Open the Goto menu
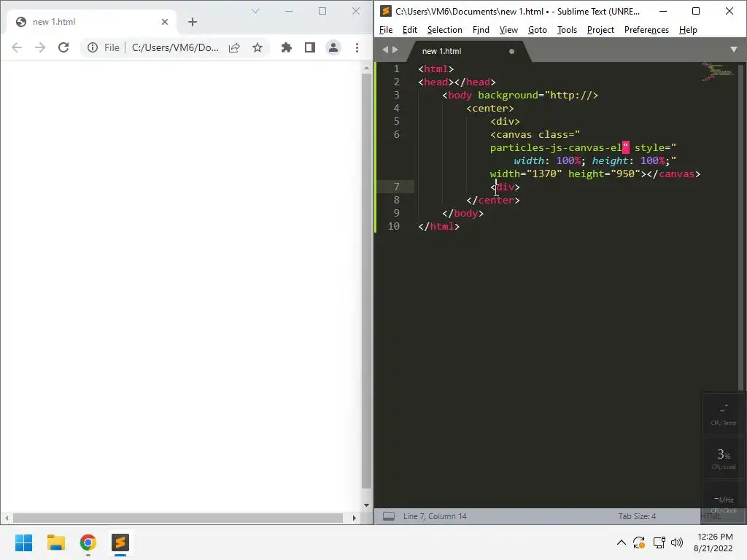 [x=538, y=30]
